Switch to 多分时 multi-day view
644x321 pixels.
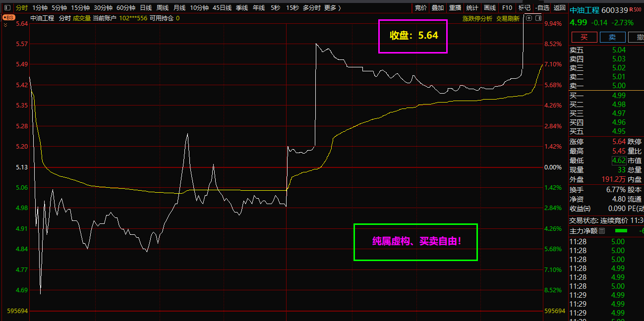click(311, 8)
